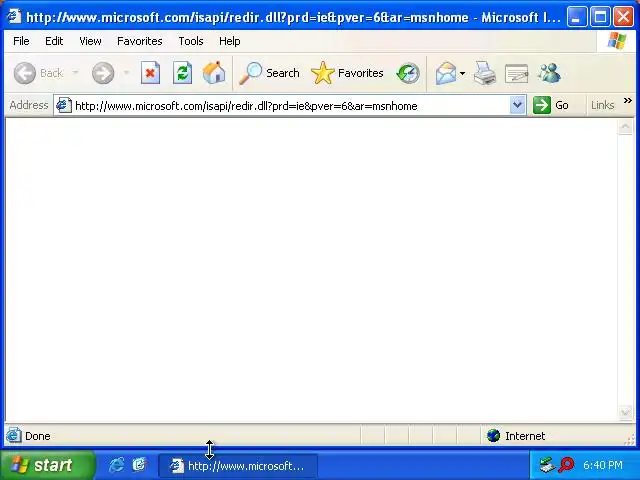Click the Edit page toolbar icon

click(x=516, y=74)
